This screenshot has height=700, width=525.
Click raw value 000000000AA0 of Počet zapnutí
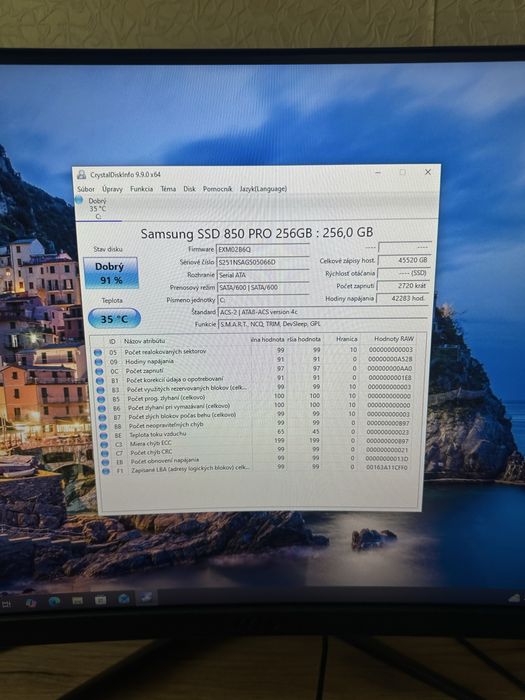390,369
